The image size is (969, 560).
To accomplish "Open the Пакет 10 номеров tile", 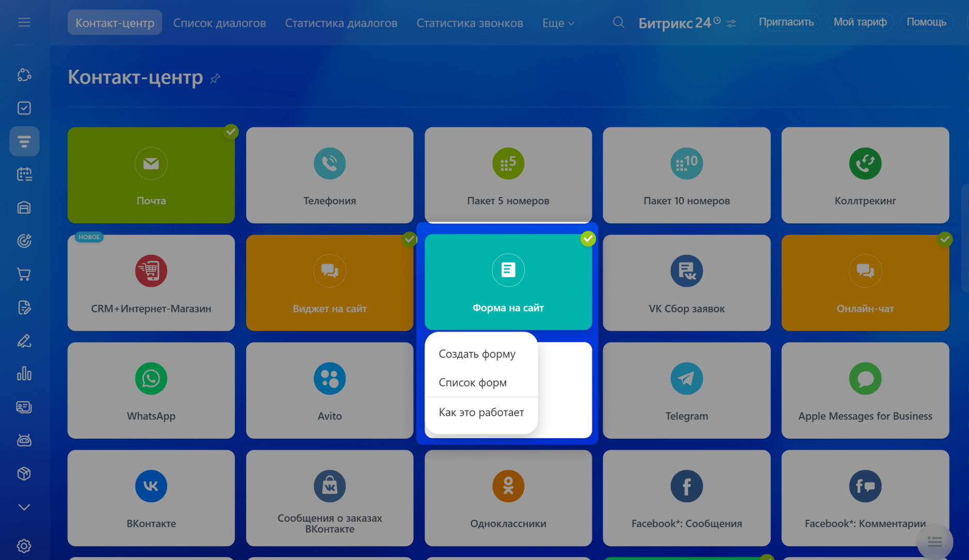I will pos(687,175).
